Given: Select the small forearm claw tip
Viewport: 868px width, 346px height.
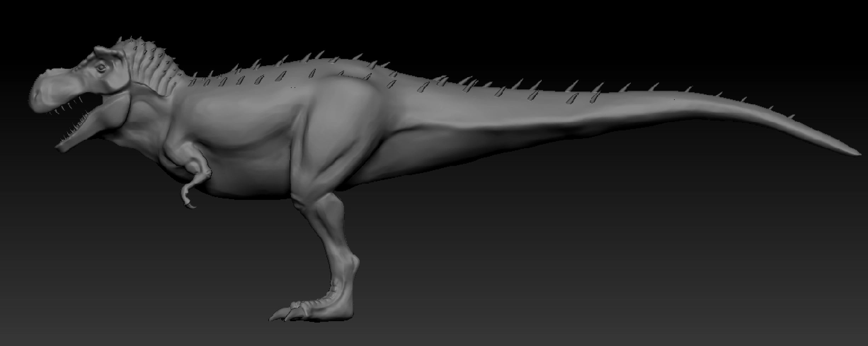Looking at the screenshot, I should tap(193, 206).
